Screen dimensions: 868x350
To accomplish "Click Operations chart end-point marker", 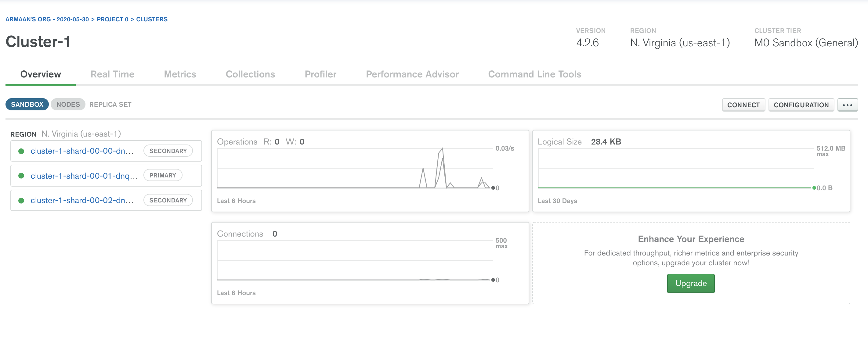I will [x=493, y=188].
